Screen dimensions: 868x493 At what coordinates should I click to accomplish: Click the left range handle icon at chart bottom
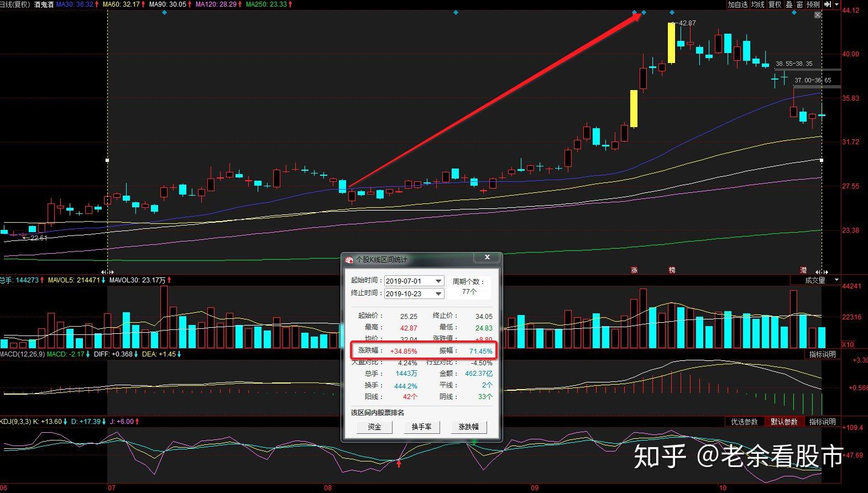[x=107, y=272]
